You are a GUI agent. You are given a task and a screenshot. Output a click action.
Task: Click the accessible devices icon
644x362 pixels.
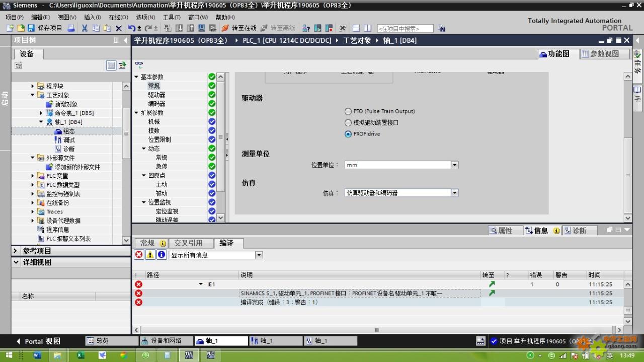[x=307, y=28]
